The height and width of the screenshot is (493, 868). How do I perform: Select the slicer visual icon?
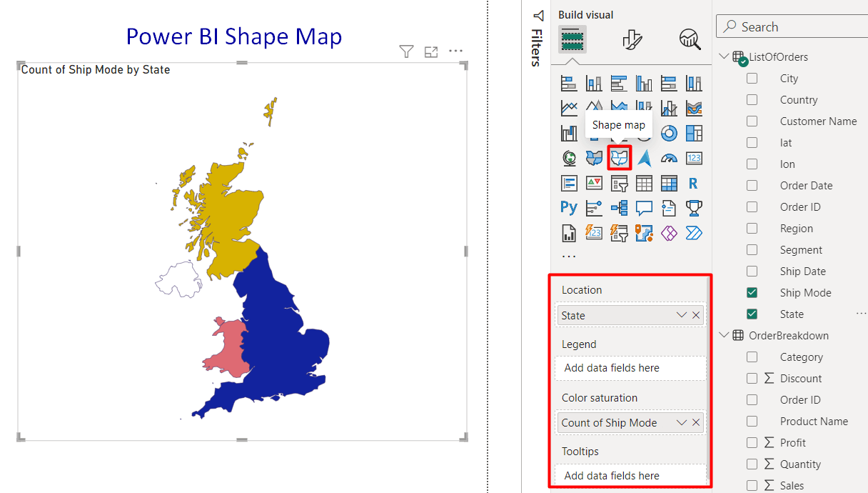point(619,183)
